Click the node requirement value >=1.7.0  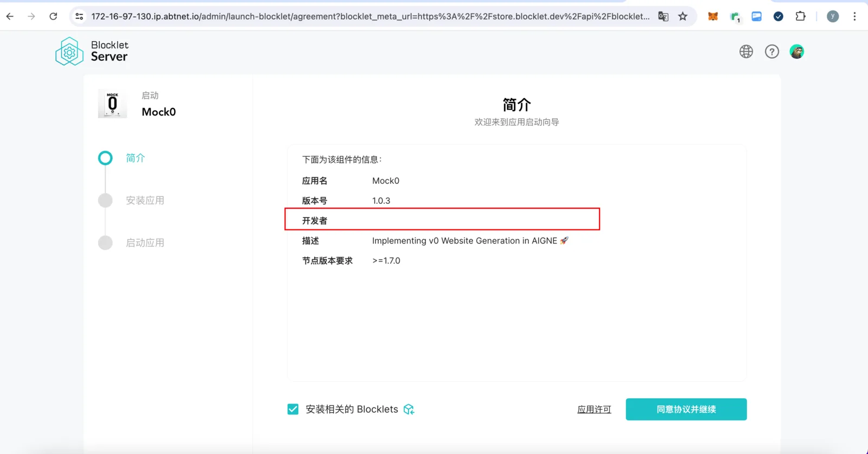point(386,261)
